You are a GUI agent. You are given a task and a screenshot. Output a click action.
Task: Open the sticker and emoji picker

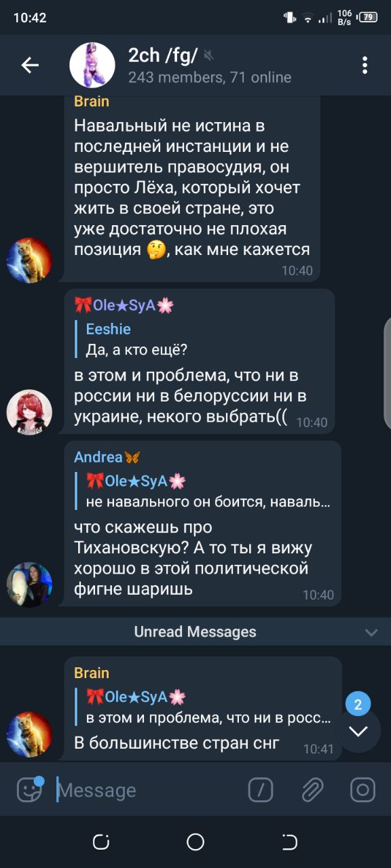[x=29, y=789]
